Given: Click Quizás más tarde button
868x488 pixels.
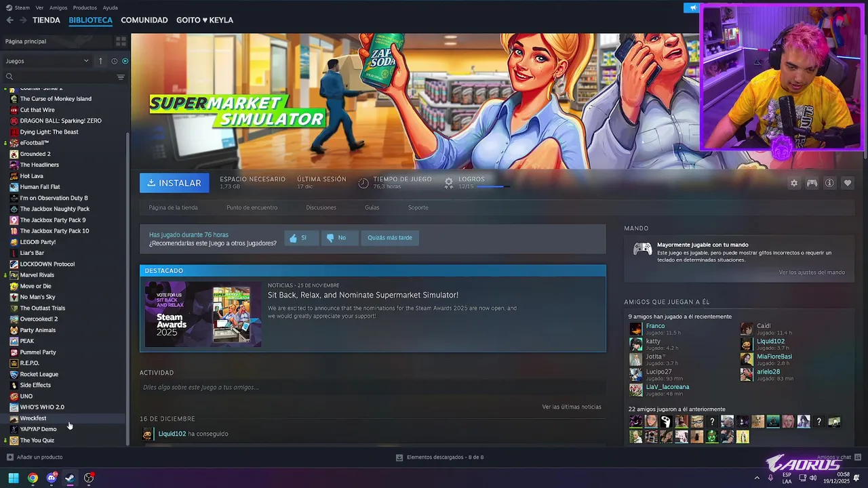Looking at the screenshot, I should tap(390, 238).
